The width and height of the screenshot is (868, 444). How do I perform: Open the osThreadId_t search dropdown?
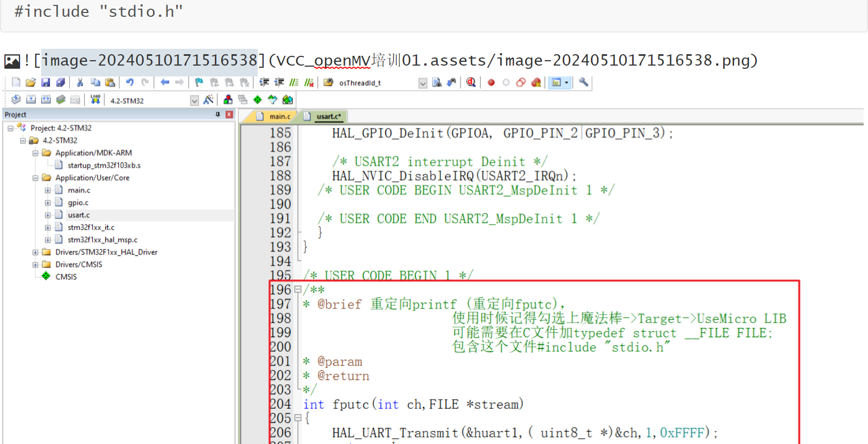(423, 83)
